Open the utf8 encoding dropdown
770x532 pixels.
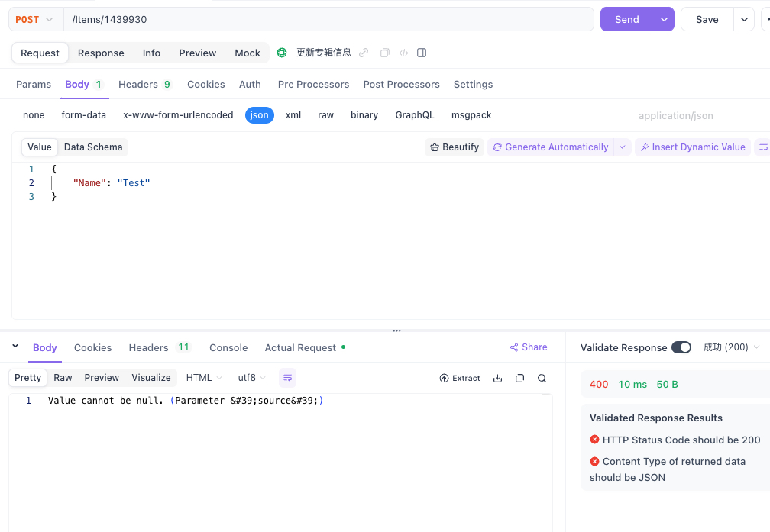click(x=252, y=378)
